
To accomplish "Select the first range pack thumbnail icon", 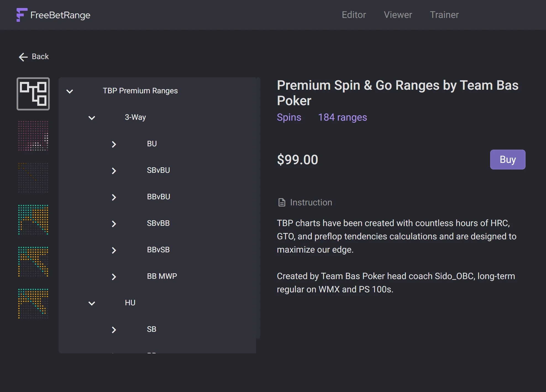I will click(33, 94).
